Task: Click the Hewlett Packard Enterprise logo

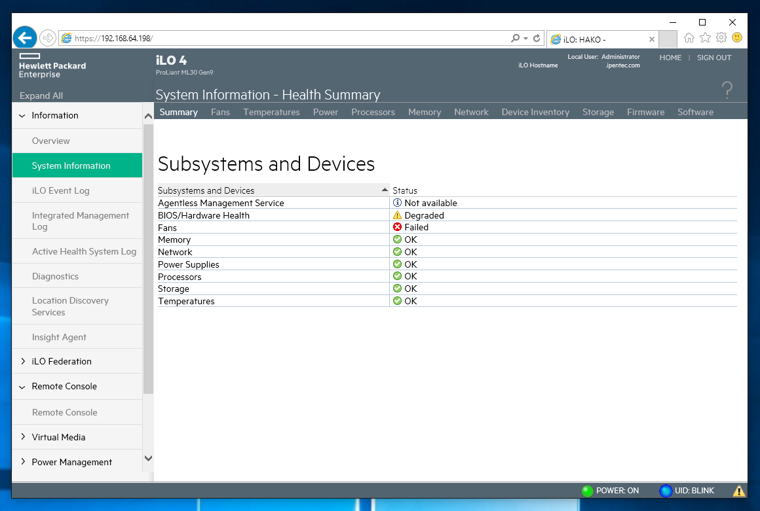Action: pyautogui.click(x=52, y=66)
